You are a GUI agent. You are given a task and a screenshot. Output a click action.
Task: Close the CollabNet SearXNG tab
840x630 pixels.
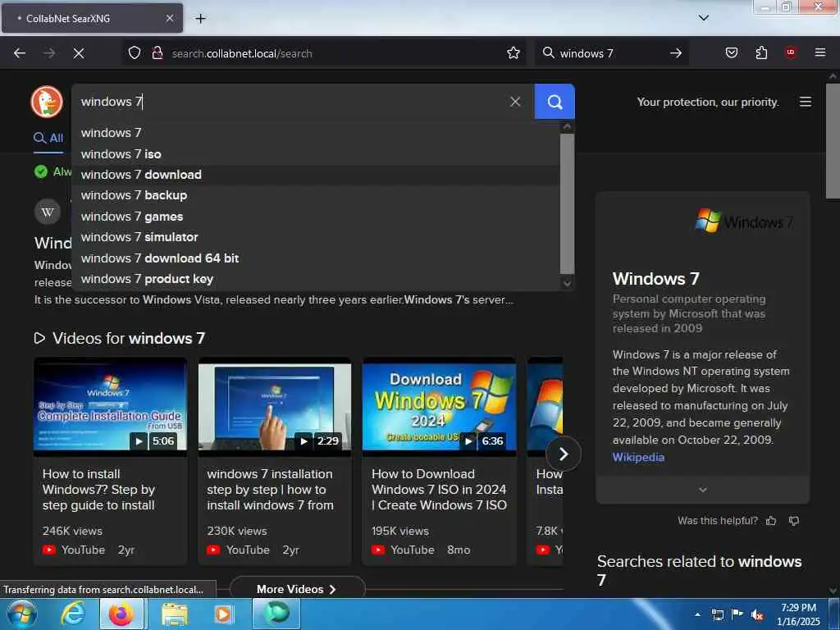tap(169, 18)
